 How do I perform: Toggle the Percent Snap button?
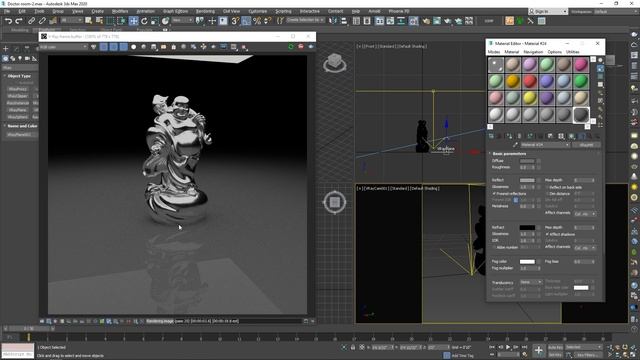[x=257, y=20]
